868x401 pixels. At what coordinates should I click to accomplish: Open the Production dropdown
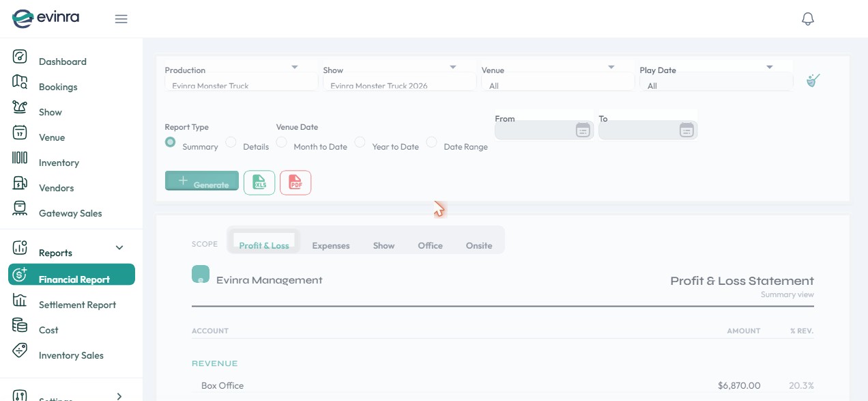(x=242, y=82)
